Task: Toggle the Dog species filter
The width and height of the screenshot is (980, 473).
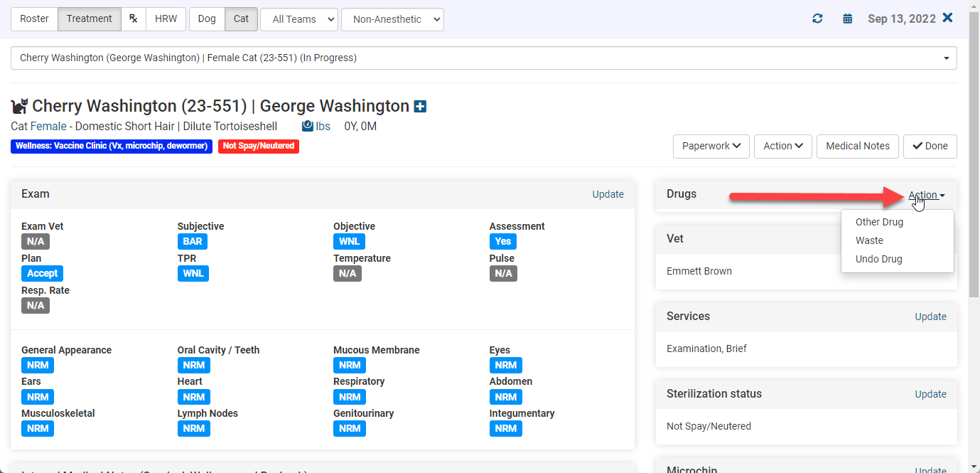Action: (x=207, y=19)
